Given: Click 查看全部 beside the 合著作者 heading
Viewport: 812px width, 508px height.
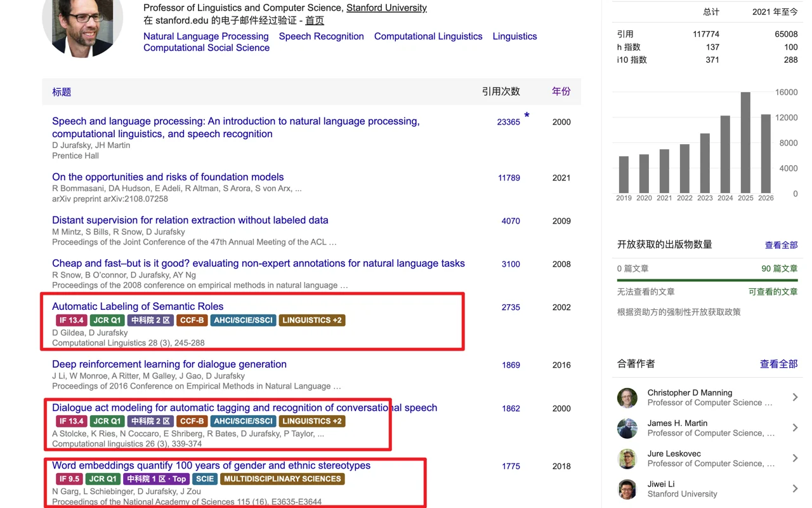Looking at the screenshot, I should pos(779,364).
